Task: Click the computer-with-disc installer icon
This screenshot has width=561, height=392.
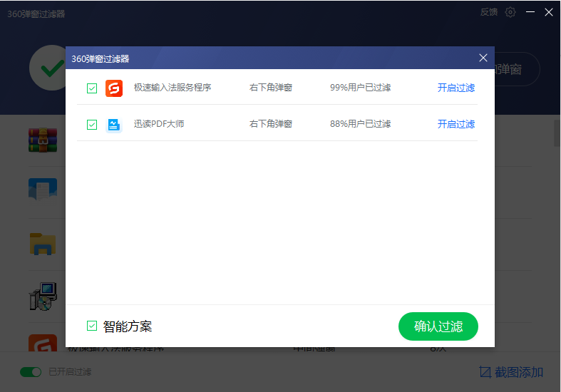Action: click(x=42, y=296)
